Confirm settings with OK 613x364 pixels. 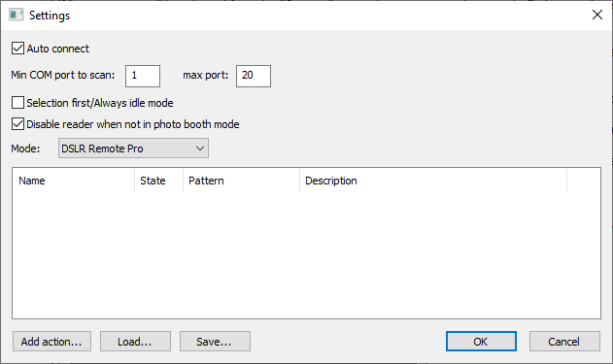point(481,342)
